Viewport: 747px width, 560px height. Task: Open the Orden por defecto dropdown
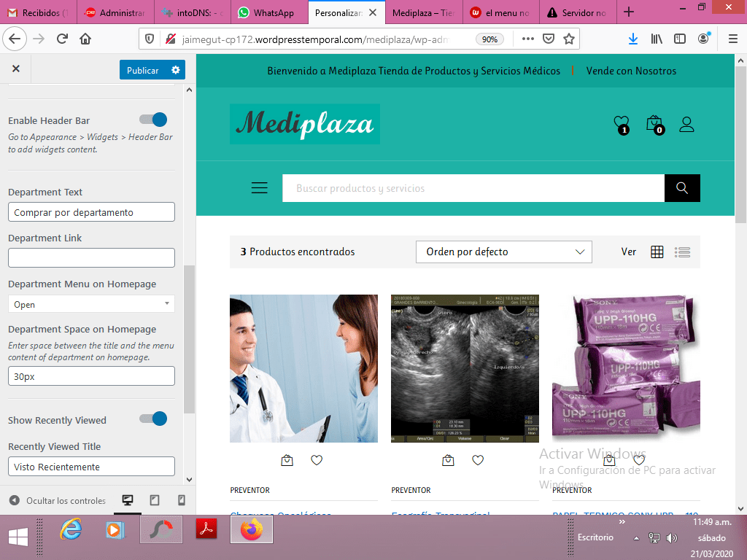tap(503, 252)
